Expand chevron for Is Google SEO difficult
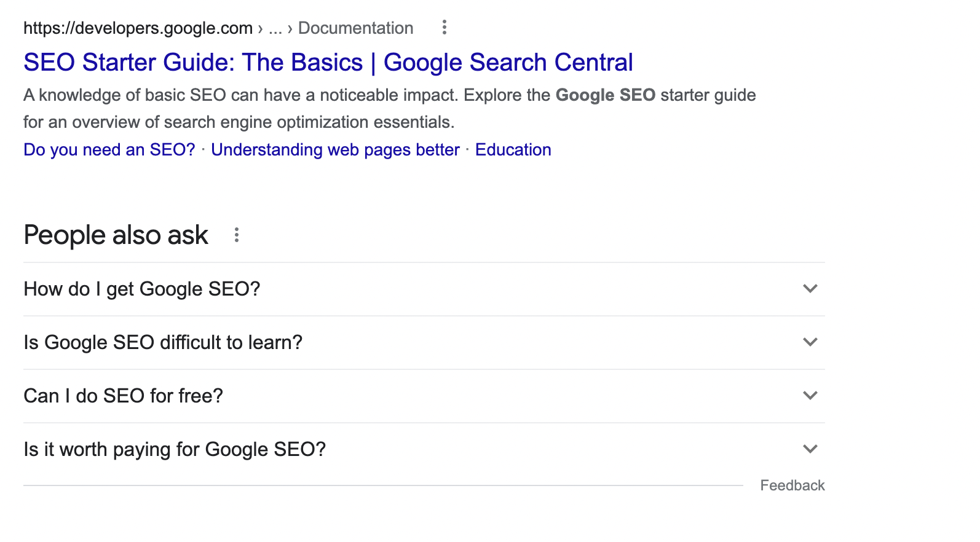The image size is (980, 542). coord(810,342)
